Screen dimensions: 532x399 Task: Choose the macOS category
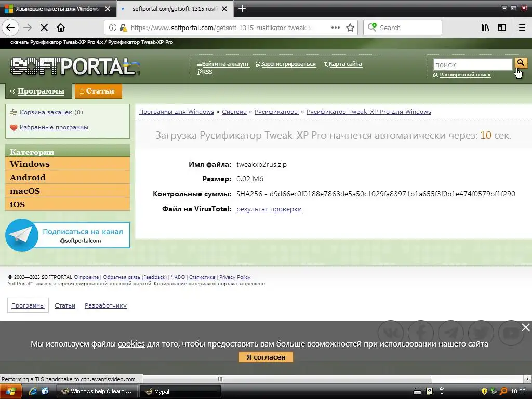click(68, 191)
